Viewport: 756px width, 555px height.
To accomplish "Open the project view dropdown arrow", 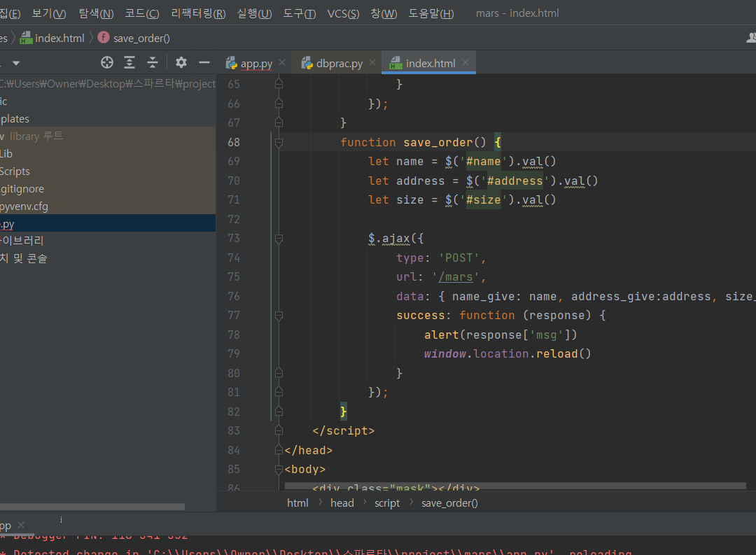I will coord(16,63).
